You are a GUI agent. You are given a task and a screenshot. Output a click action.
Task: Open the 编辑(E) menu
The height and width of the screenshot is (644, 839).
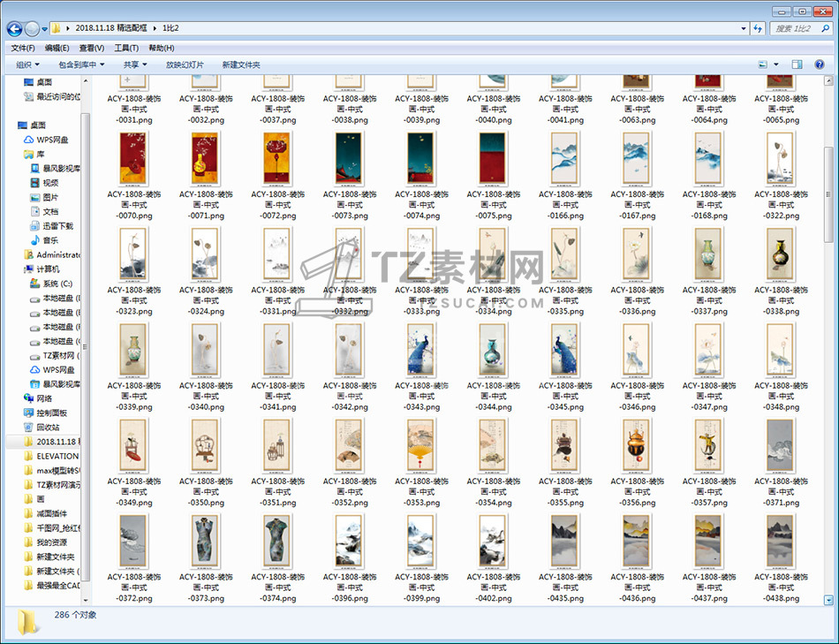[x=57, y=49]
